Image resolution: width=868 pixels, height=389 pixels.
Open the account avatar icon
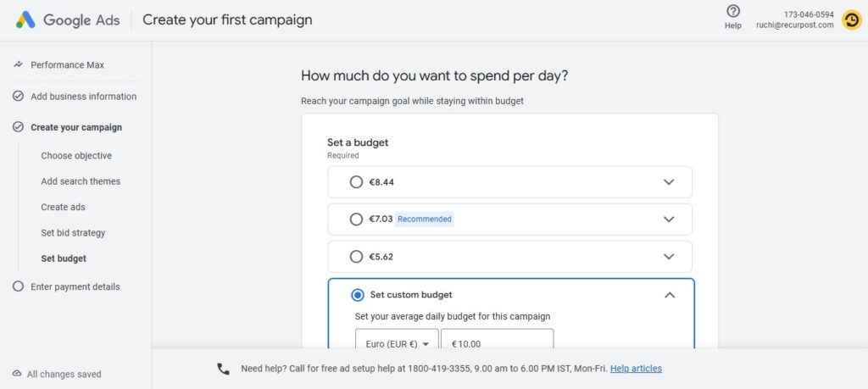click(x=851, y=20)
